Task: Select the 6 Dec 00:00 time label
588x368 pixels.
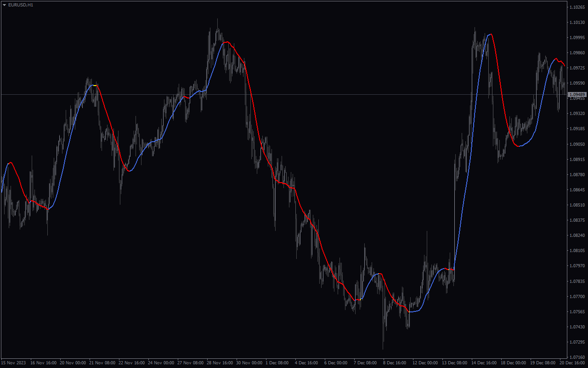Action: coord(336,363)
